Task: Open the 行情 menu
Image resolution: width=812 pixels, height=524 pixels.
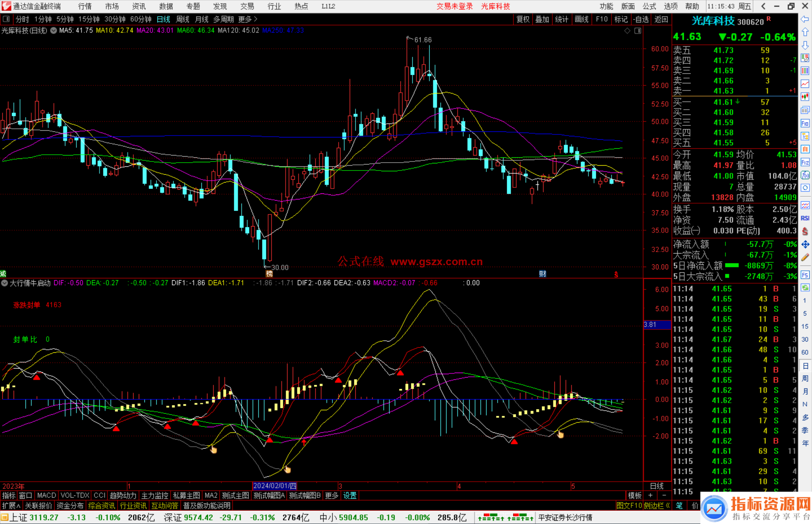Action: [x=85, y=6]
